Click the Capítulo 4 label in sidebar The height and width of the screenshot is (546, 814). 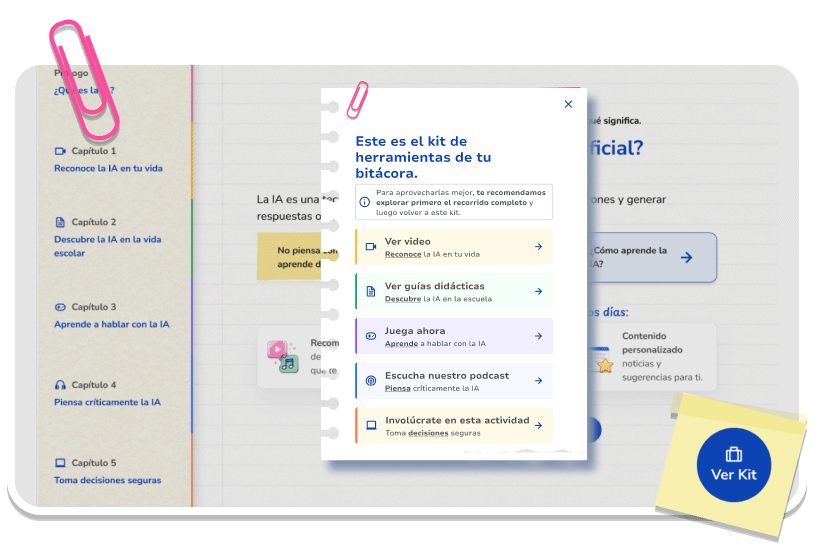(x=93, y=385)
